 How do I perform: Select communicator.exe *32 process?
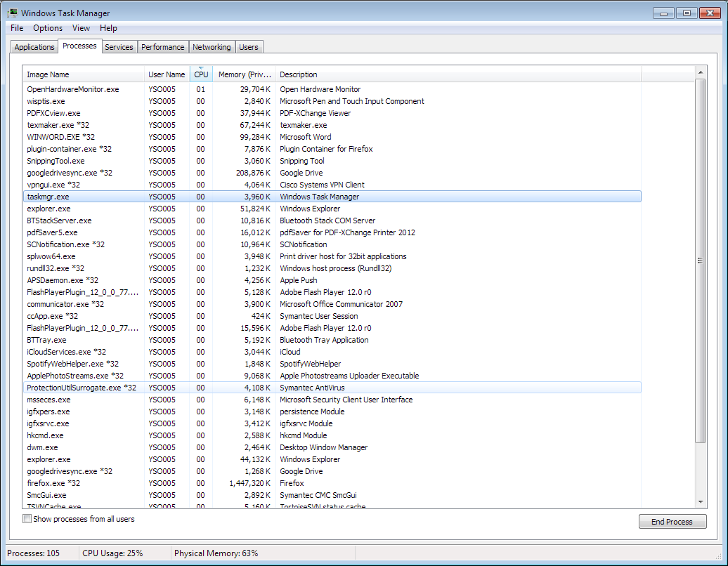click(332, 304)
